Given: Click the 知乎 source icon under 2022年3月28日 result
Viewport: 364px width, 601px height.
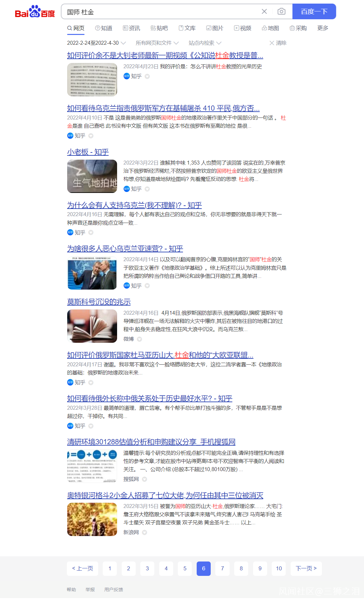Looking at the screenshot, I should pos(70,426).
